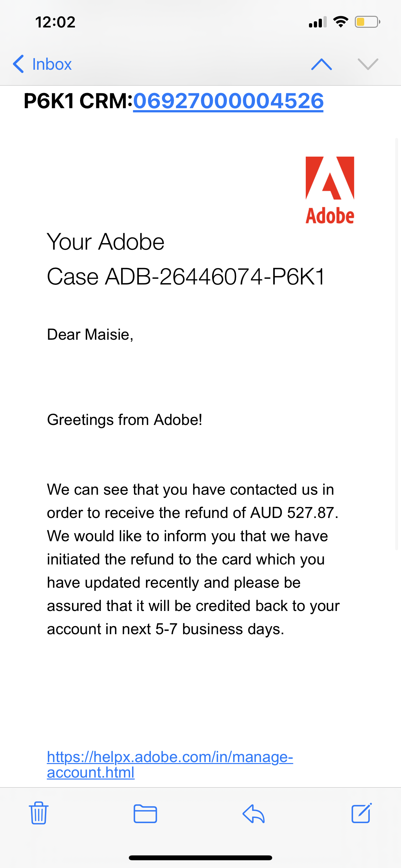
Task: Go to previous email with up chevron
Action: 322,64
